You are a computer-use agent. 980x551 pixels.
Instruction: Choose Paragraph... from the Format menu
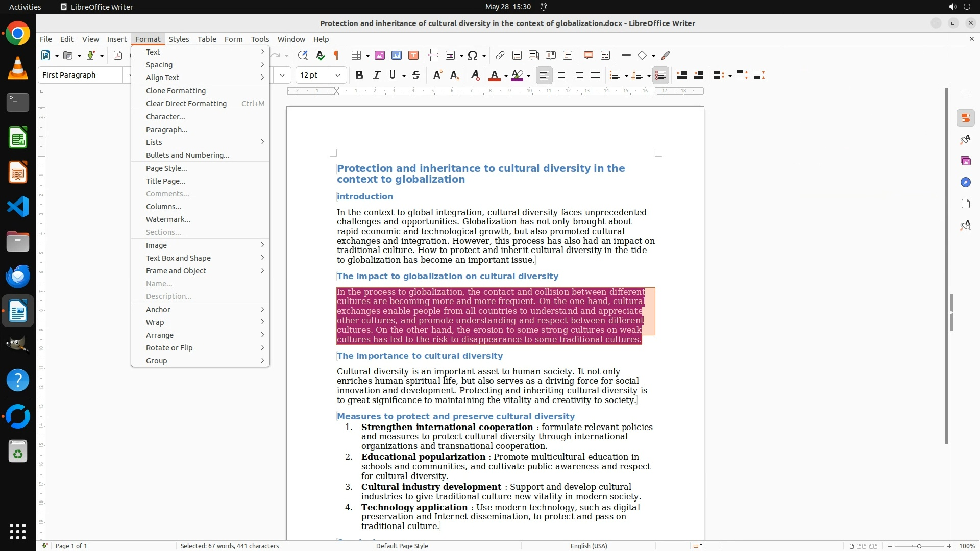coord(167,130)
